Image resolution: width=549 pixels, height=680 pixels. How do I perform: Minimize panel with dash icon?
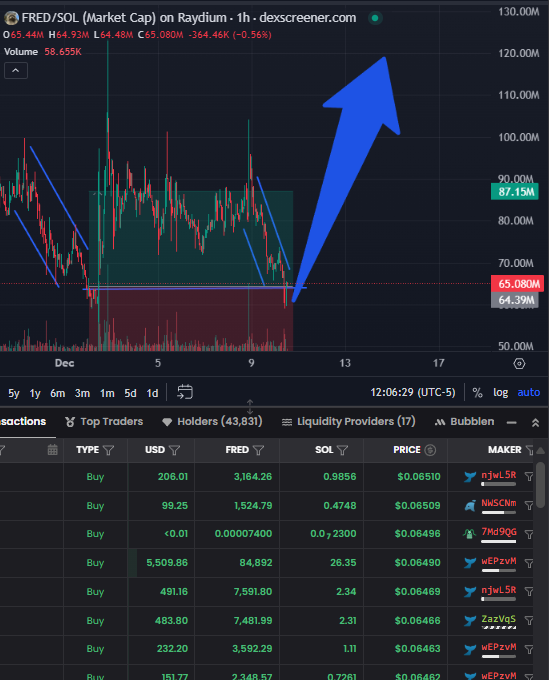[x=512, y=422]
